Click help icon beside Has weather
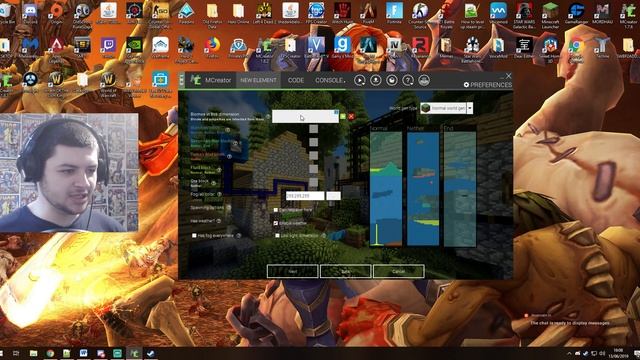This screenshot has height=360, width=640. [x=219, y=221]
